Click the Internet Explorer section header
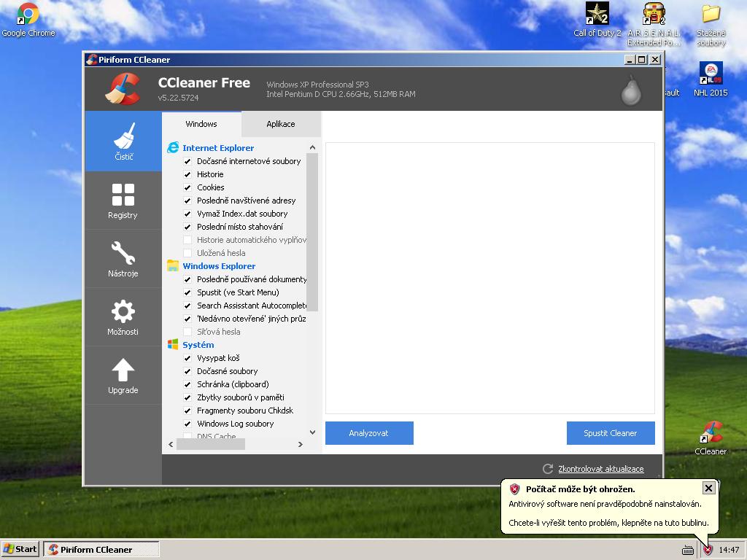 [218, 147]
